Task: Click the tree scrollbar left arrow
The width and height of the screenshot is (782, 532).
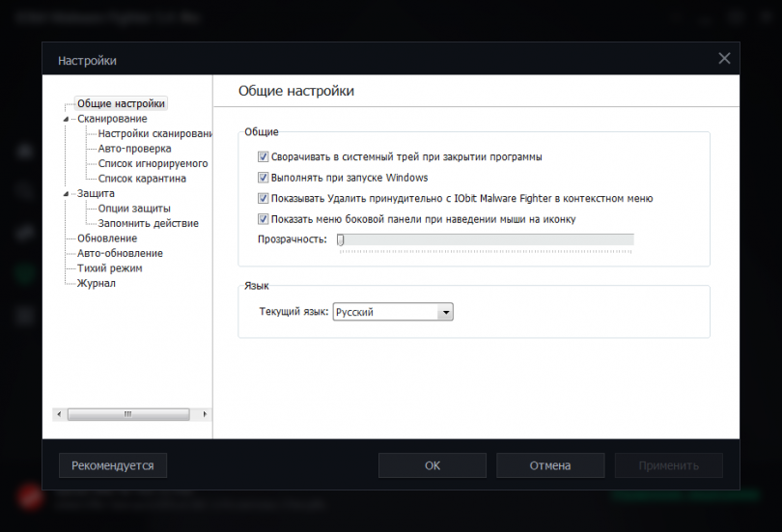Action: click(x=59, y=414)
